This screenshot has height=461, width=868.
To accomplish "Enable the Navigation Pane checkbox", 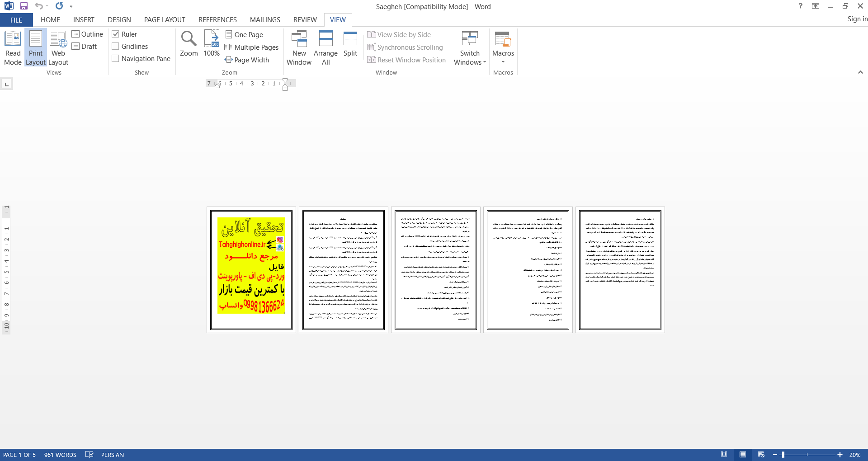I will pyautogui.click(x=116, y=59).
